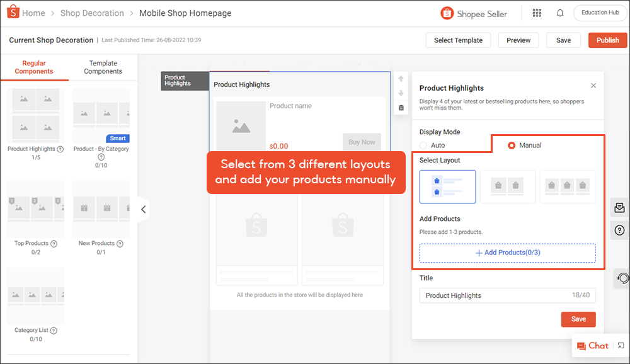Close the Product Highlights panel

593,86
